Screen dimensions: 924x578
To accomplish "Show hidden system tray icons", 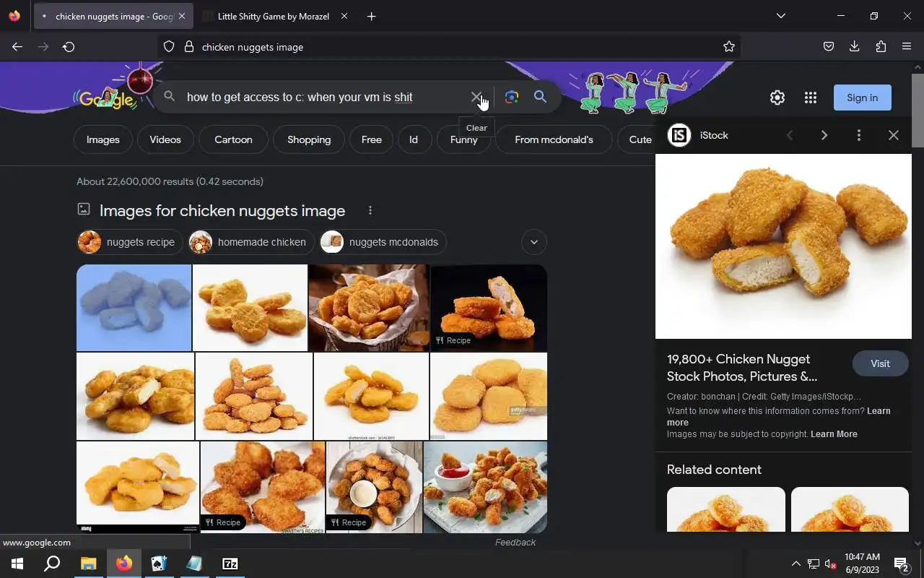I will (796, 564).
